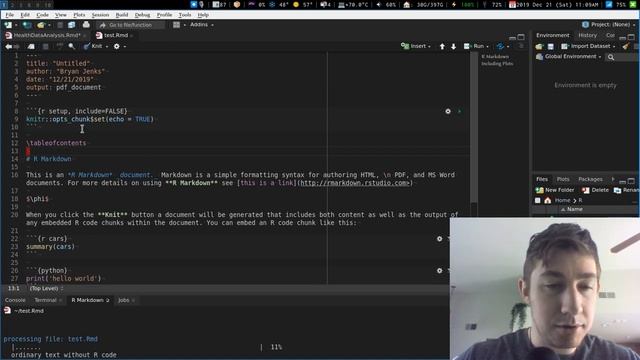
Task: Click the date and clock in system bar
Action: (553, 4)
